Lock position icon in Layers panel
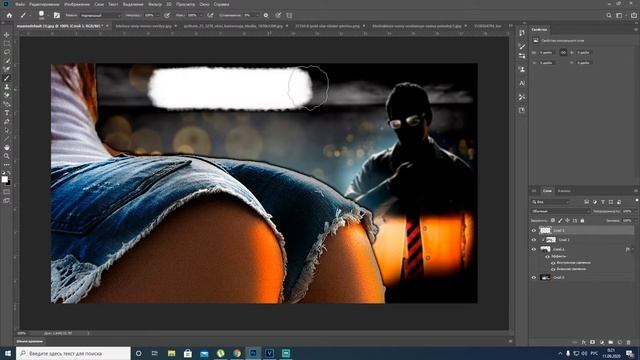Screen dimensions: 640x360 [x=567, y=220]
